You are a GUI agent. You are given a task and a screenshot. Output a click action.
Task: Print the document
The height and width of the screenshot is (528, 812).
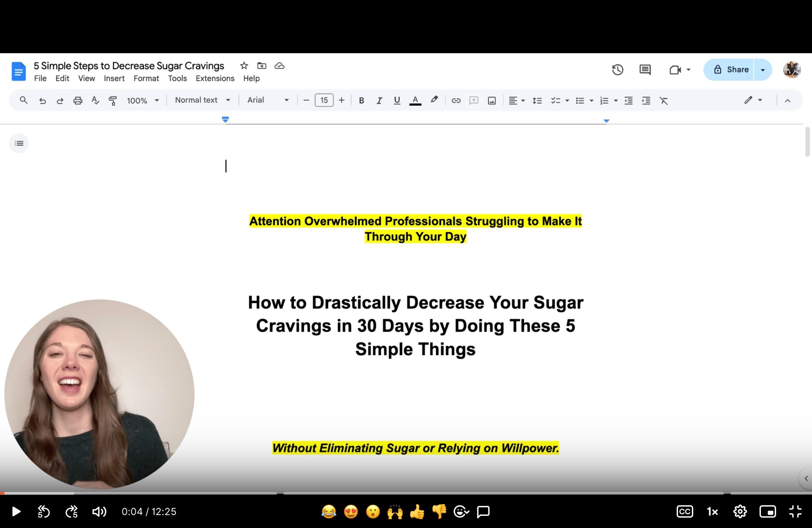78,101
